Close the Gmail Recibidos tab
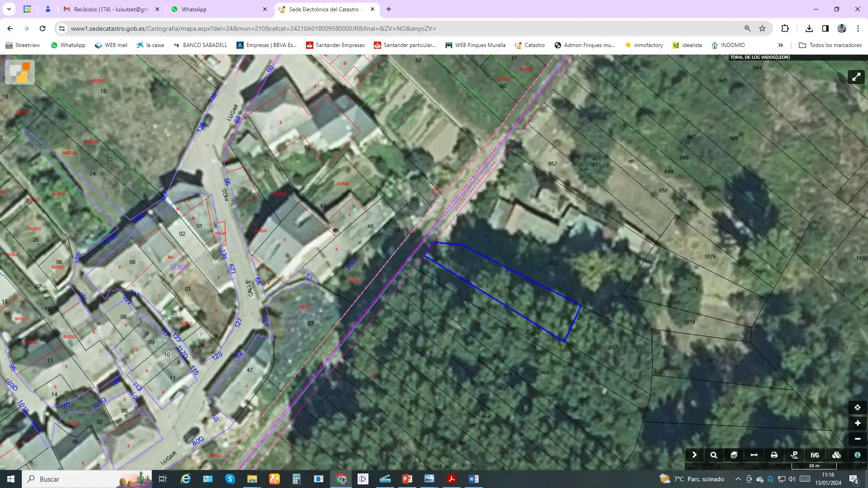The width and height of the screenshot is (868, 488). tap(157, 9)
